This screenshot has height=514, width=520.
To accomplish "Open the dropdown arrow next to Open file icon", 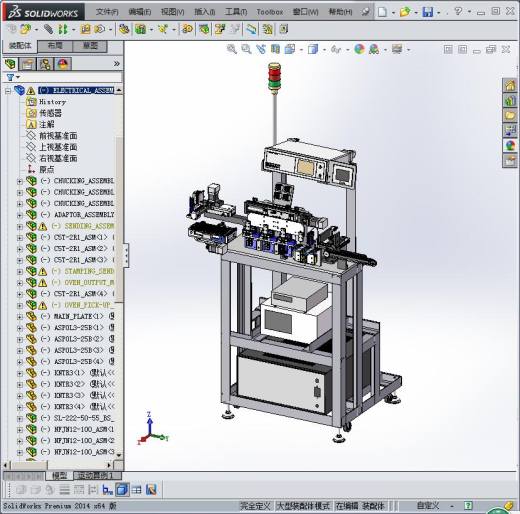I will (416, 13).
